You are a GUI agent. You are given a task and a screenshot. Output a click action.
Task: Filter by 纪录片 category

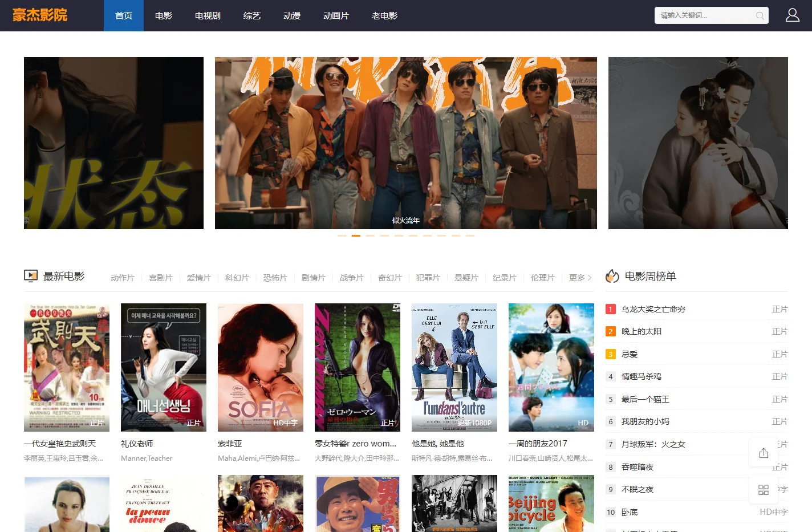tap(505, 278)
